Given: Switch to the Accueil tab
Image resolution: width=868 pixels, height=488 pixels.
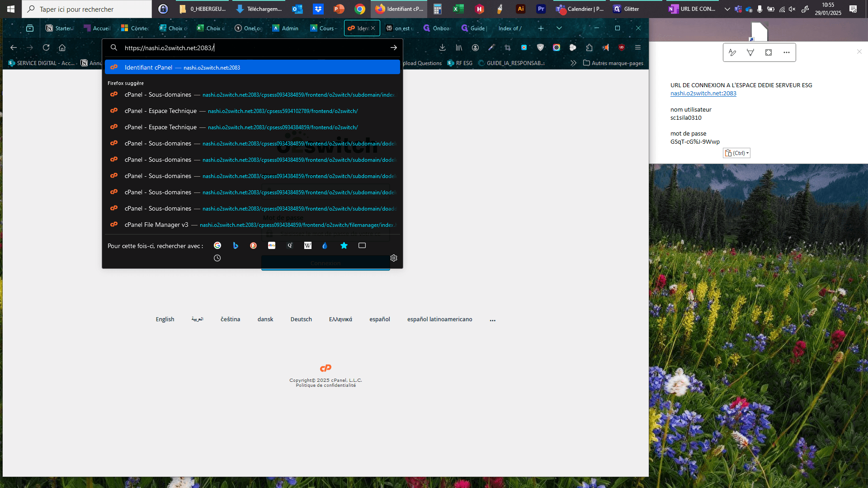Looking at the screenshot, I should click(97, 28).
